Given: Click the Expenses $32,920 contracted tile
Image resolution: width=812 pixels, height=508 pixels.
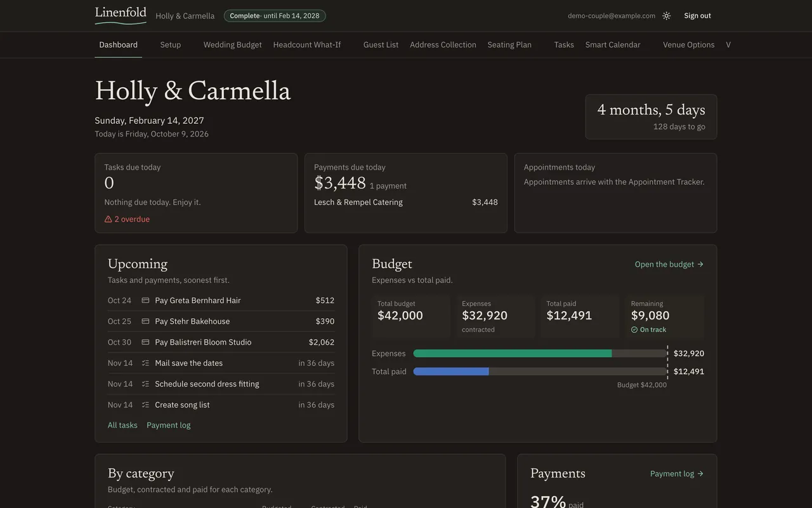Looking at the screenshot, I should pyautogui.click(x=495, y=316).
